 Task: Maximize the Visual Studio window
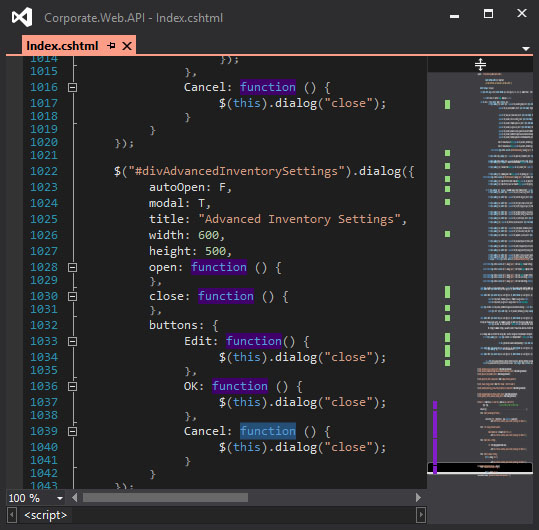click(x=488, y=14)
